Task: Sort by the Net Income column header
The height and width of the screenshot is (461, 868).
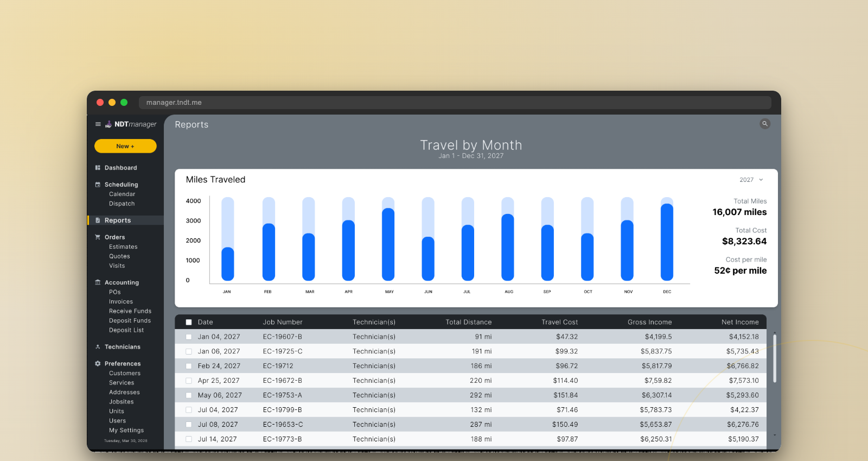Action: pos(740,323)
